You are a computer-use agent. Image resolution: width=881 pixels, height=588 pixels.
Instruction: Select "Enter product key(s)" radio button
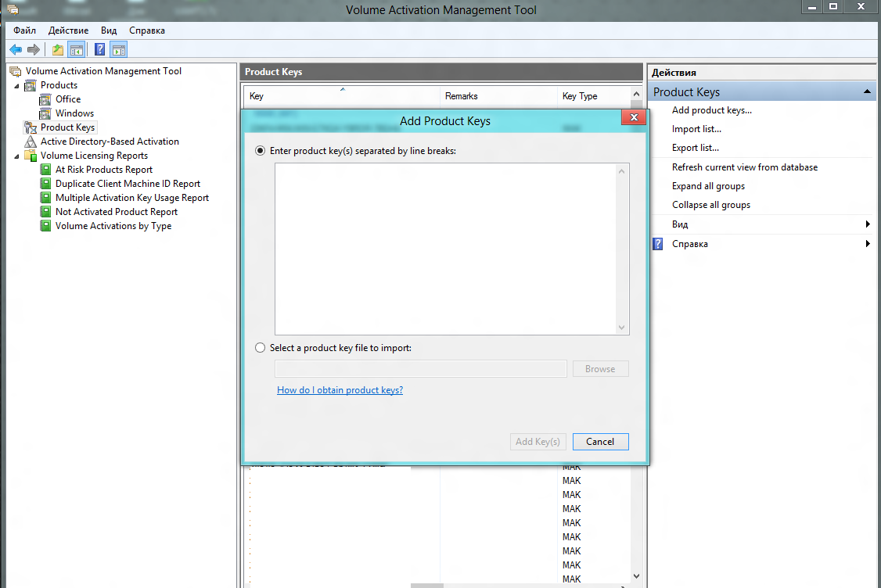pos(261,151)
